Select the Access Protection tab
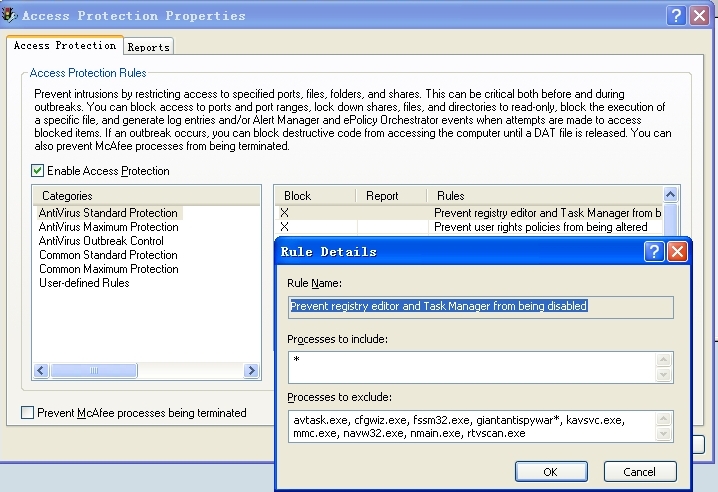Image resolution: width=718 pixels, height=492 pixels. point(65,46)
